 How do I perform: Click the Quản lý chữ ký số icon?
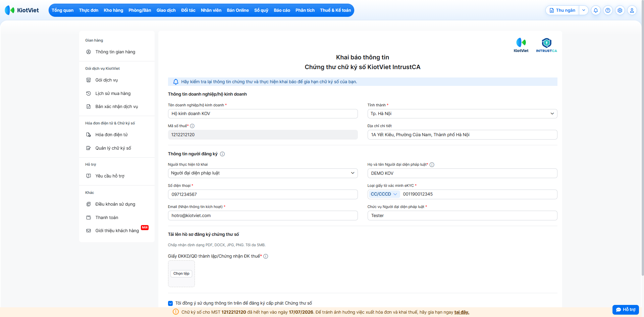(89, 148)
